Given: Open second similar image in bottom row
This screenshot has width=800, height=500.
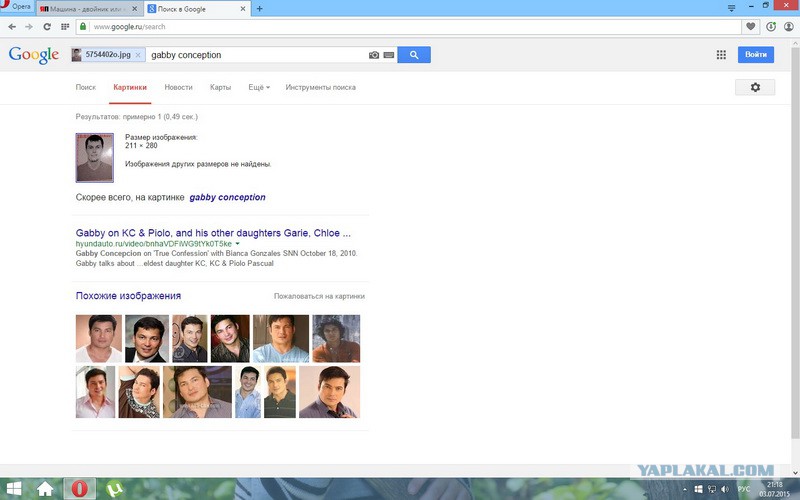Looking at the screenshot, I should [x=139, y=392].
